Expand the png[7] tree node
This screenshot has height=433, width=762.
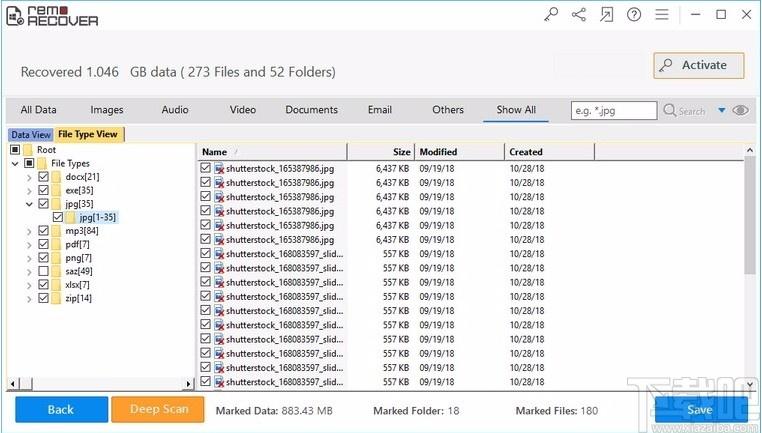(x=29, y=259)
